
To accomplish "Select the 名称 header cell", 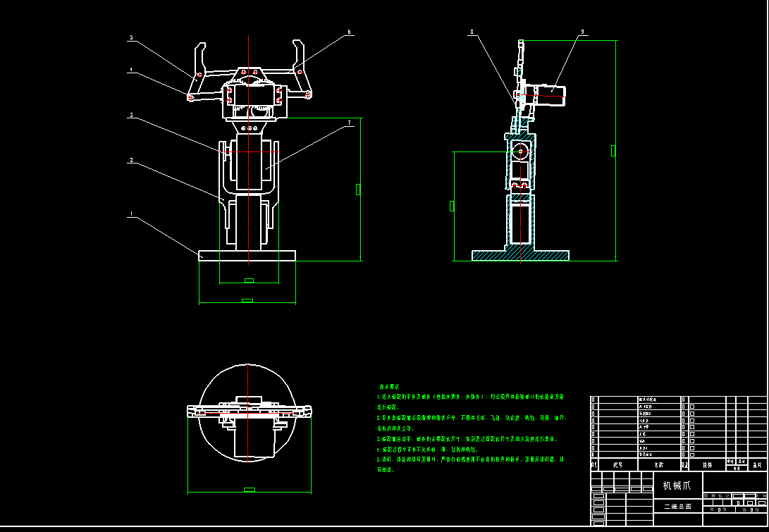I will point(658,465).
